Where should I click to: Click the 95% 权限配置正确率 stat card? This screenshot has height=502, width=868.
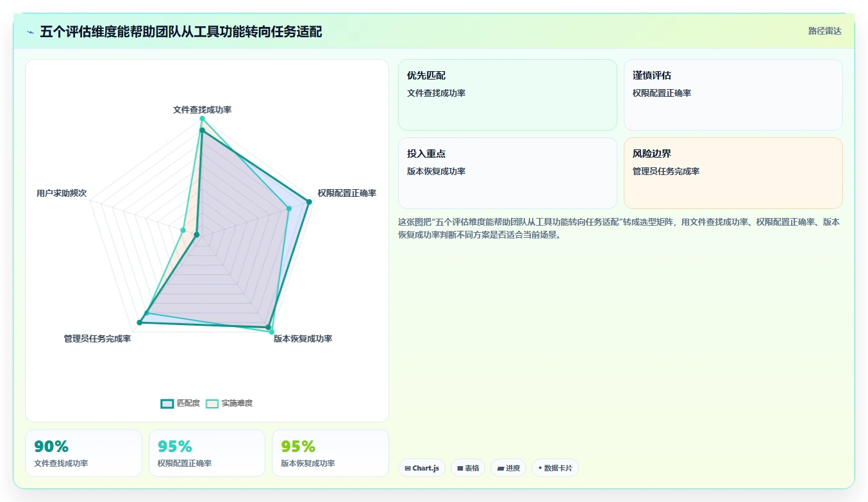click(x=207, y=453)
